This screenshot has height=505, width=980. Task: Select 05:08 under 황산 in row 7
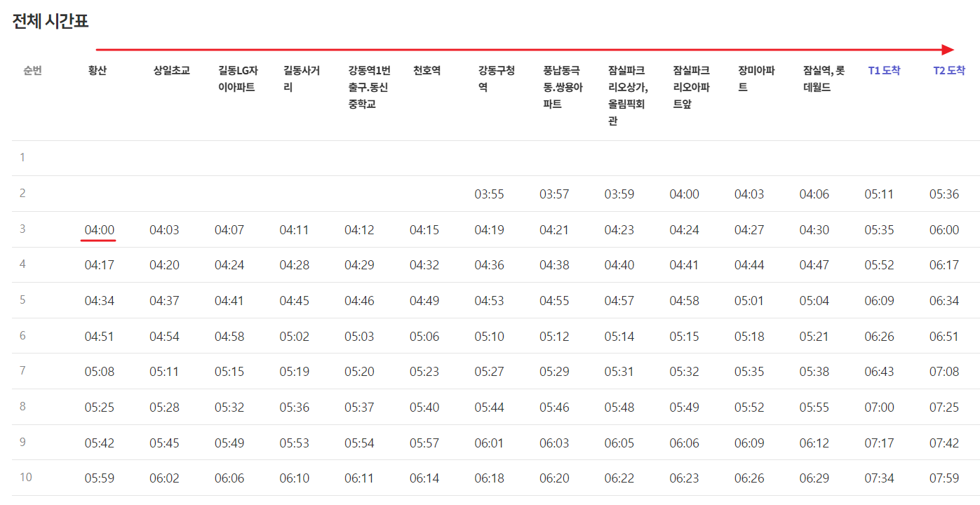pos(99,372)
